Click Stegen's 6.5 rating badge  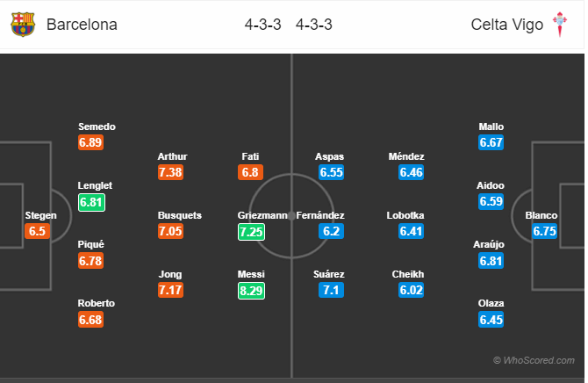click(x=37, y=231)
